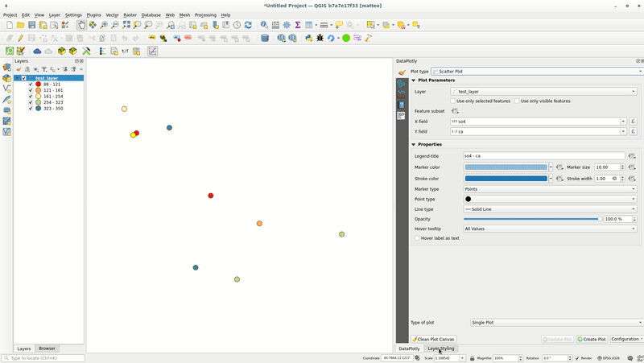Open the Python console icon
This screenshot has height=363, width=644.
[308, 38]
